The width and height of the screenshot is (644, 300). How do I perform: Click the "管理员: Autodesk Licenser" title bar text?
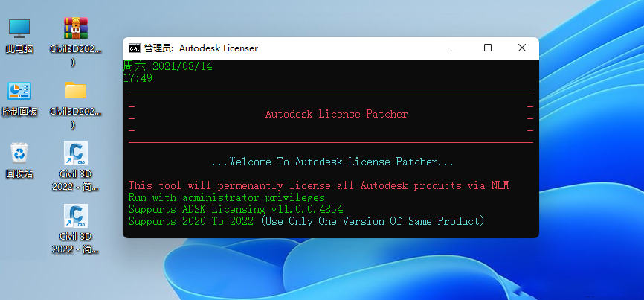[201, 48]
